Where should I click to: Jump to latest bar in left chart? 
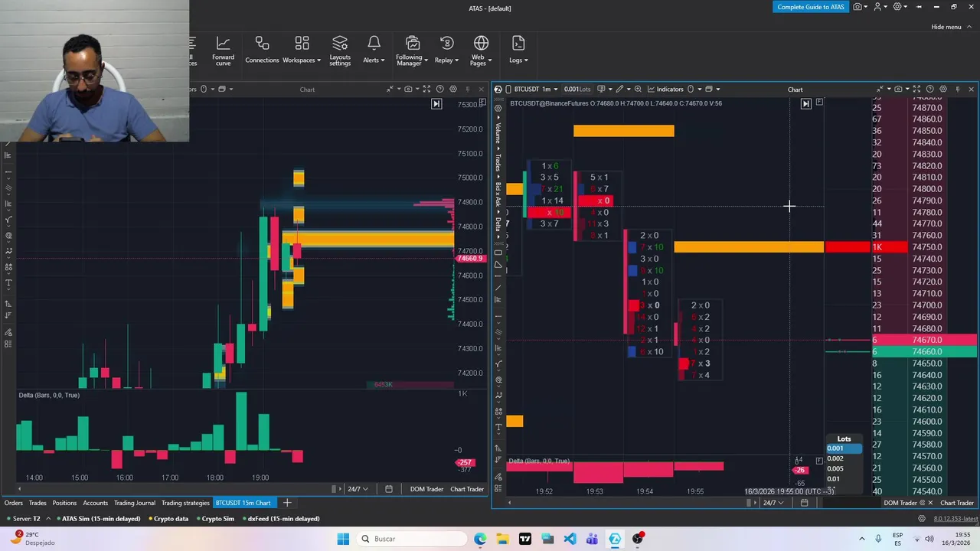(x=436, y=103)
